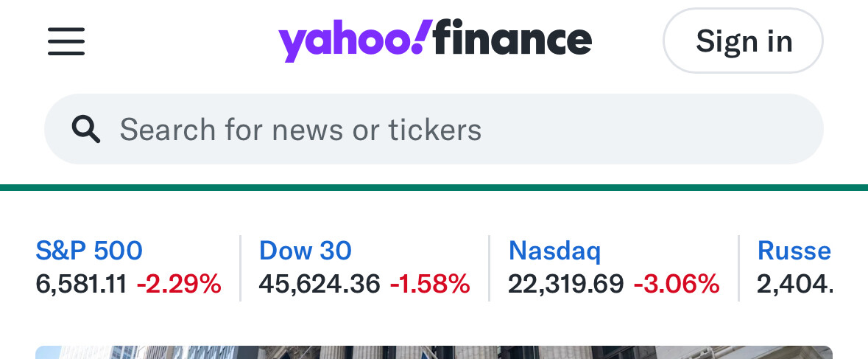Click the S&P 500 price 6,581.11
This screenshot has width=868, height=359.
click(x=81, y=283)
